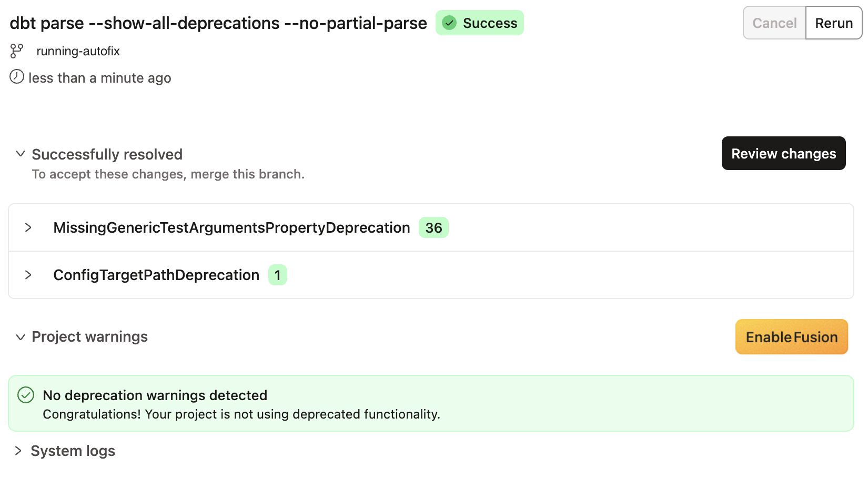
Task: Click the branch icon beside running-autofix
Action: click(16, 51)
